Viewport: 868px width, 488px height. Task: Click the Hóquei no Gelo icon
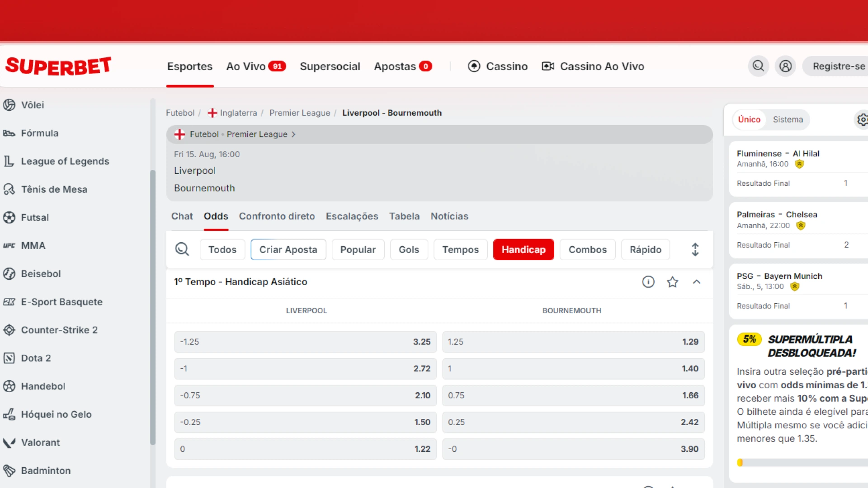(9, 414)
